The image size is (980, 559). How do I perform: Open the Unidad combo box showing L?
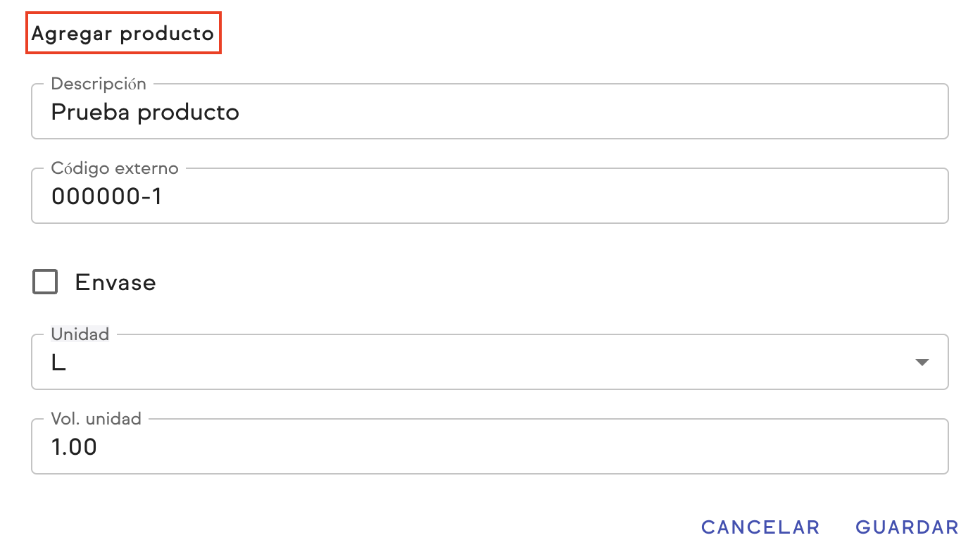(x=479, y=362)
